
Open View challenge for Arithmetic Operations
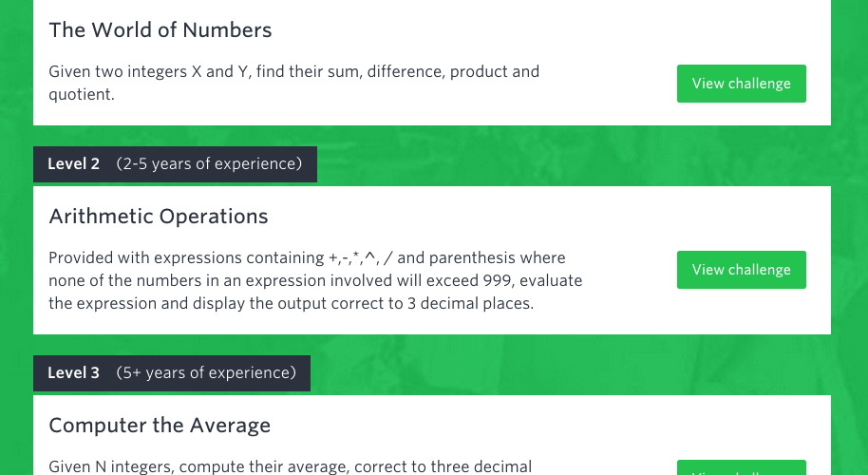pyautogui.click(x=742, y=270)
